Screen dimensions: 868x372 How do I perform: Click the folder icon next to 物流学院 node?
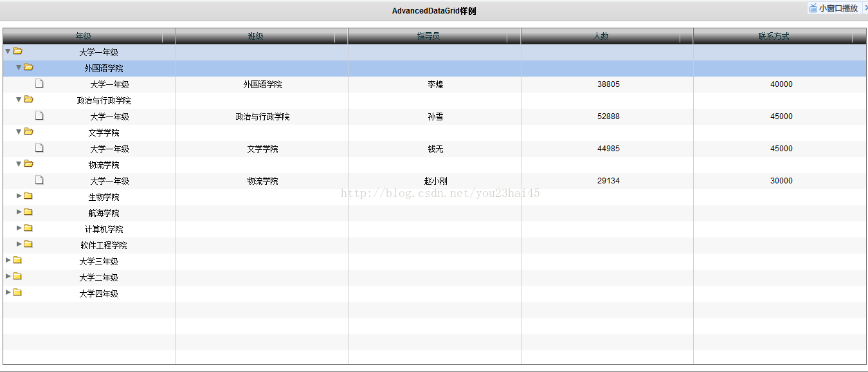(x=28, y=163)
